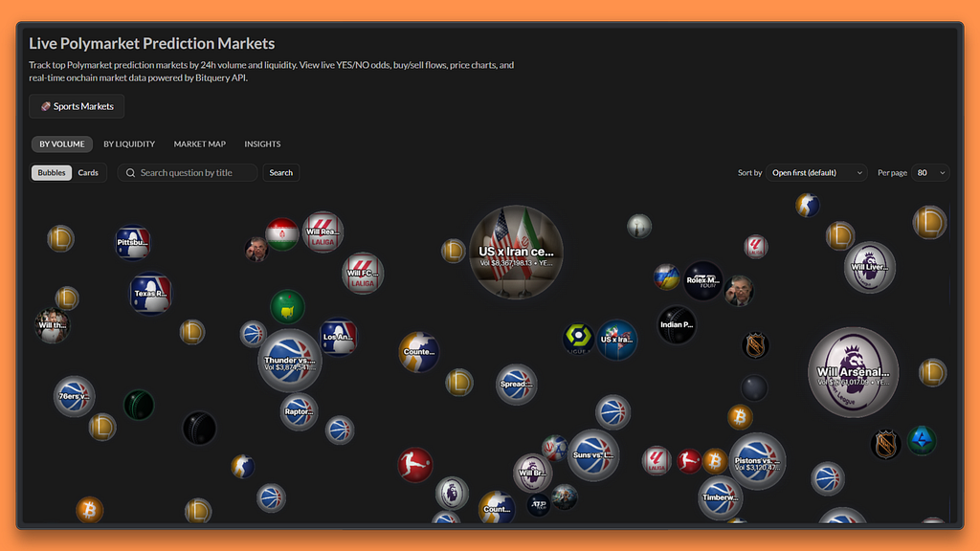Open the Will Br... Premier League bubble
The height and width of the screenshot is (551, 980).
coord(532,473)
